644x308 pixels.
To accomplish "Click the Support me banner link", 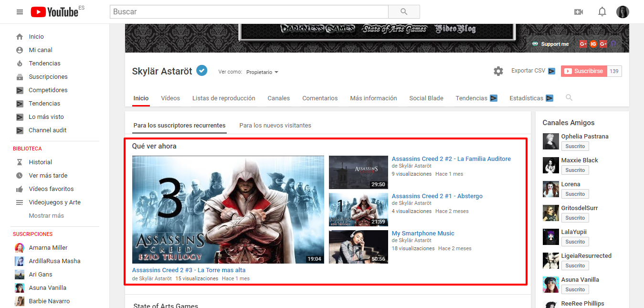I will point(550,44).
